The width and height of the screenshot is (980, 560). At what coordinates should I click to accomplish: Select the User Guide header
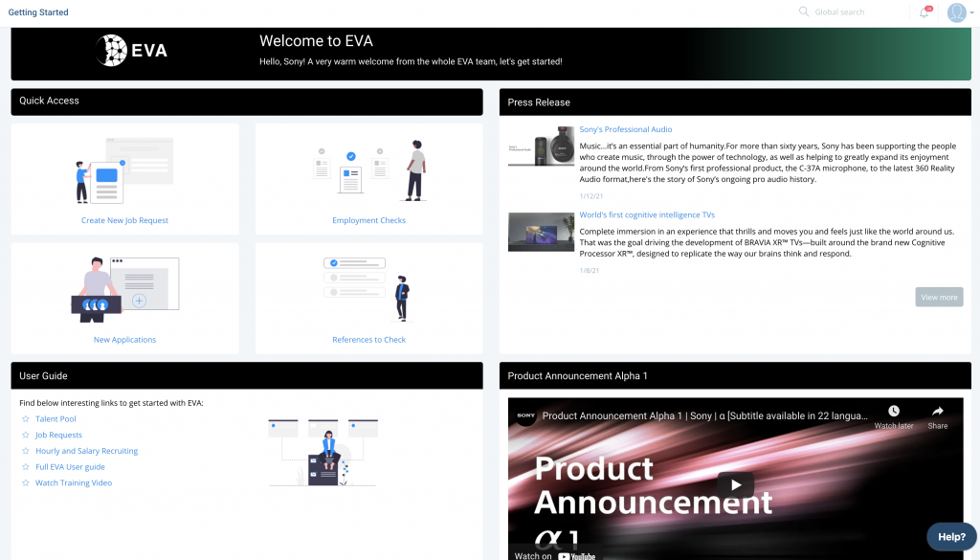click(x=247, y=375)
